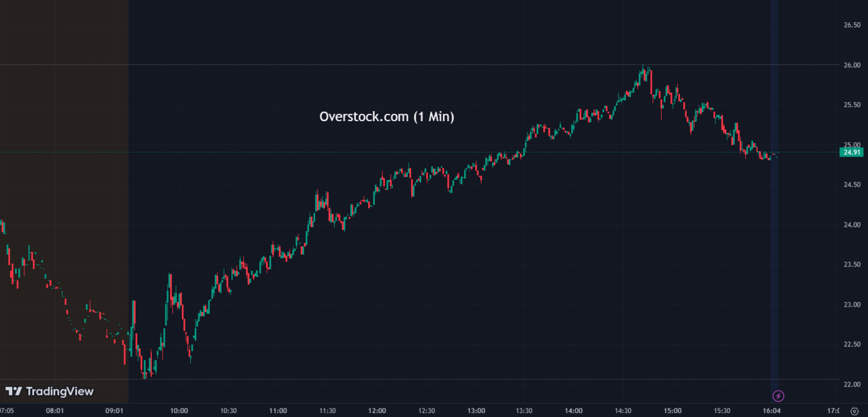Click the 14:30 time axis label
Image resolution: width=868 pixels, height=417 pixels.
(623, 410)
